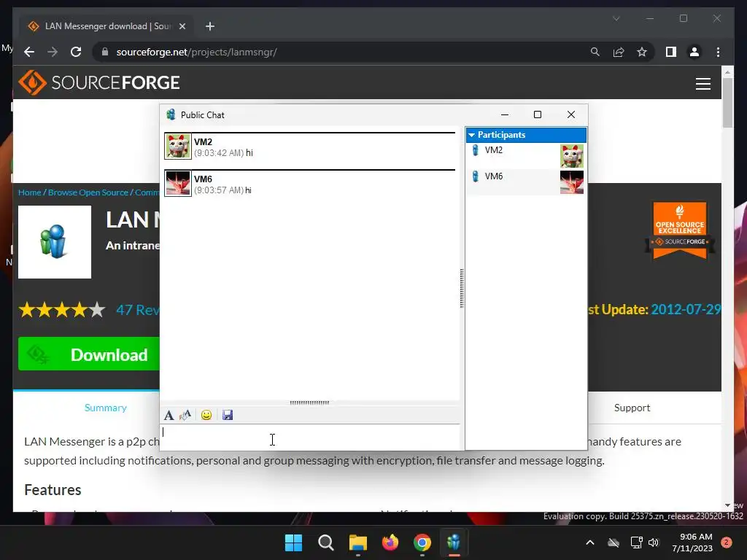Open the clock showing 9:06 AM
747x560 pixels.
[692, 542]
